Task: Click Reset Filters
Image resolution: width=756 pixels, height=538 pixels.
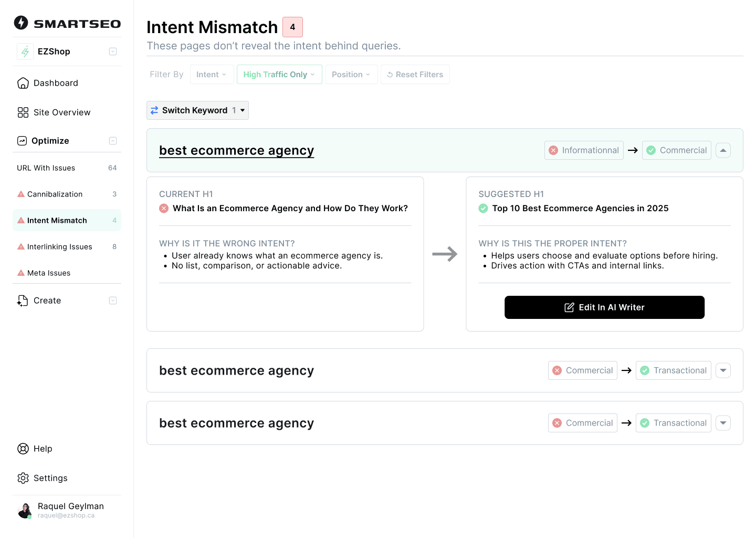Action: pos(415,75)
